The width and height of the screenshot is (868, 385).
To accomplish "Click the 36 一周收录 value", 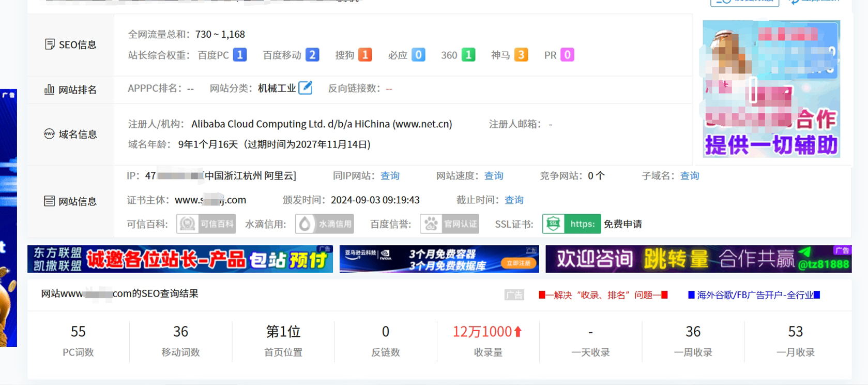I will 693,332.
